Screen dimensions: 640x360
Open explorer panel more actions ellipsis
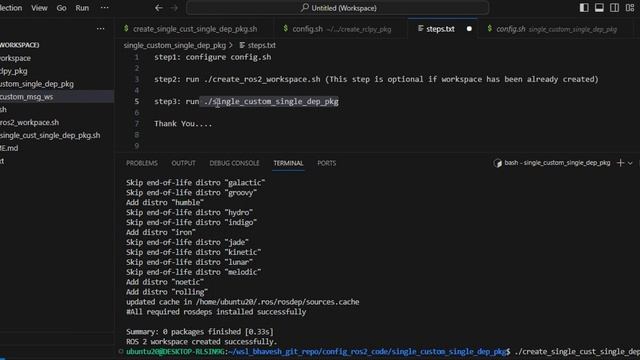coord(100,29)
